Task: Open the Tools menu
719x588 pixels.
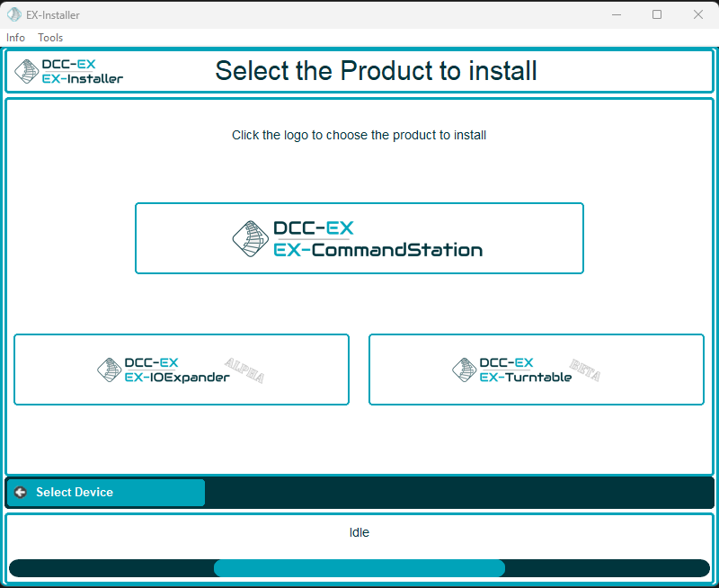Action: pyautogui.click(x=50, y=38)
